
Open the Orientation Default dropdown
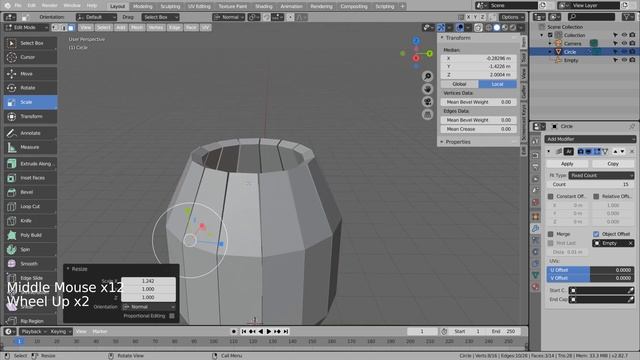pyautogui.click(x=96, y=17)
